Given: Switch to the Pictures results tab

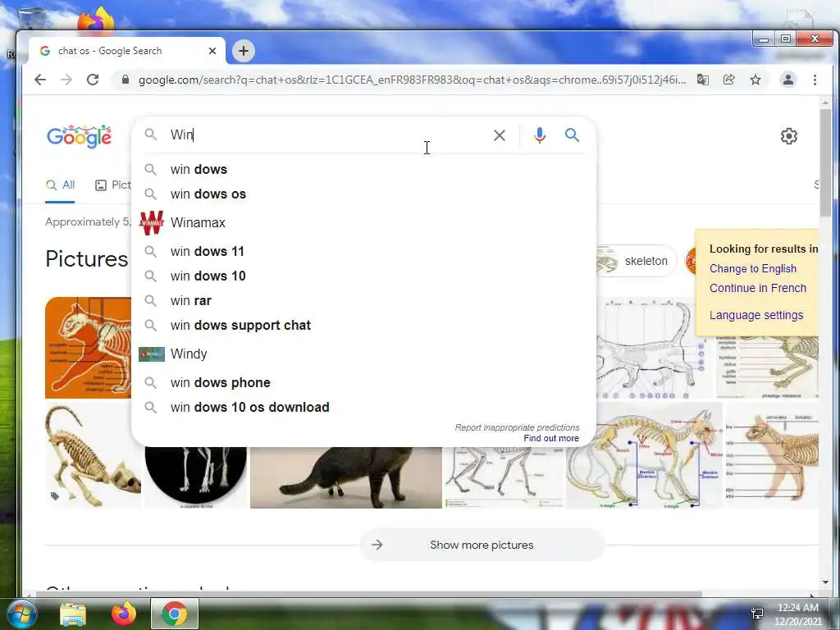Looking at the screenshot, I should click(x=113, y=185).
